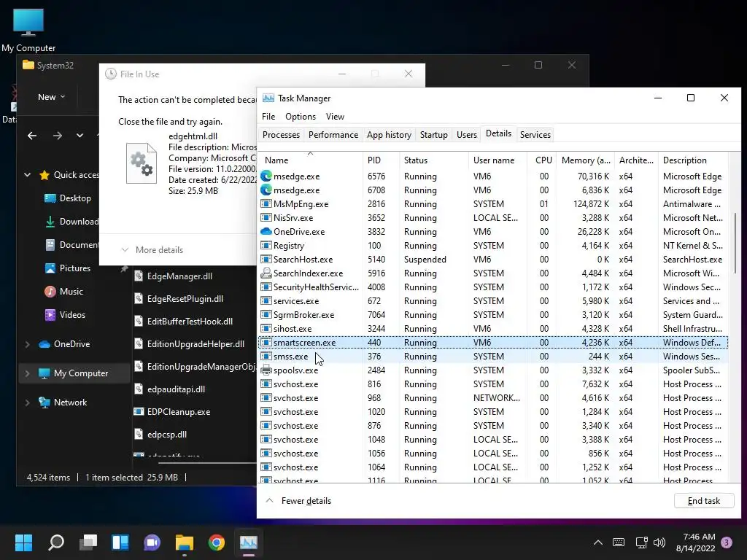Screen dimensions: 747x560
Task: Switch to Startup tab
Action: (x=433, y=135)
